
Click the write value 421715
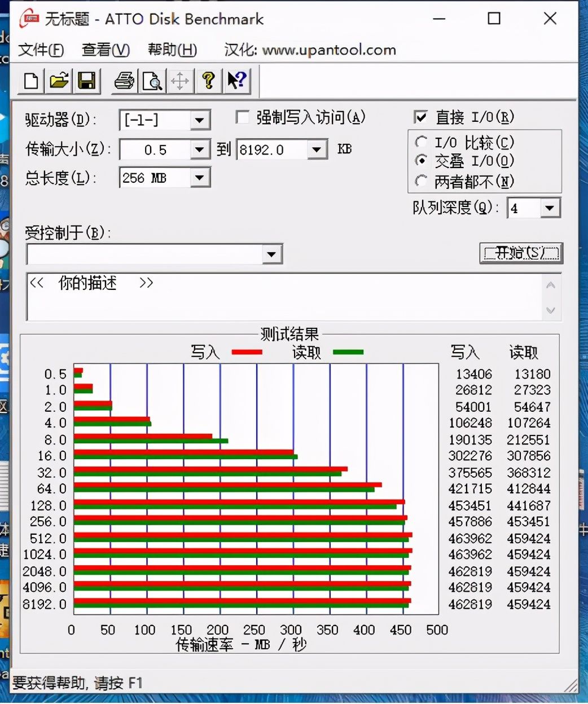click(471, 489)
